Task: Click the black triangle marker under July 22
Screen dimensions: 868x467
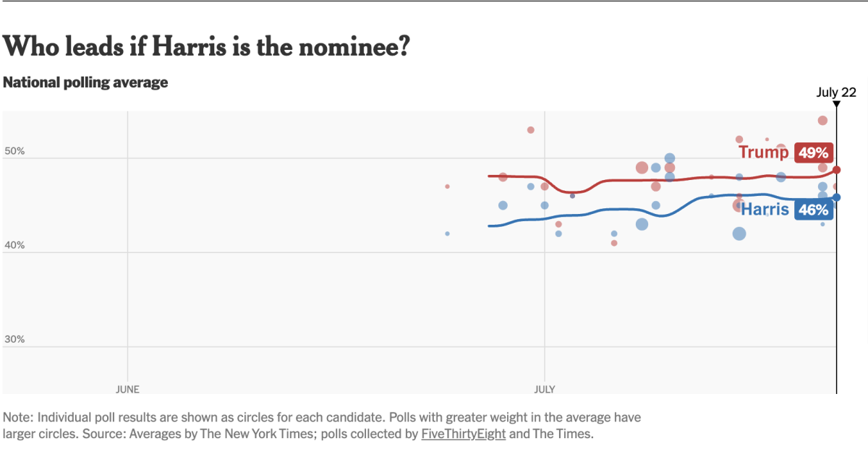Action: click(x=837, y=104)
